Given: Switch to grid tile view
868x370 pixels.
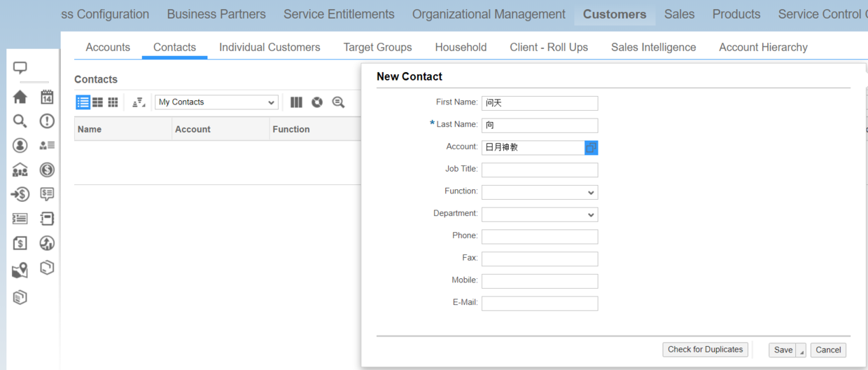Looking at the screenshot, I should pos(113,102).
